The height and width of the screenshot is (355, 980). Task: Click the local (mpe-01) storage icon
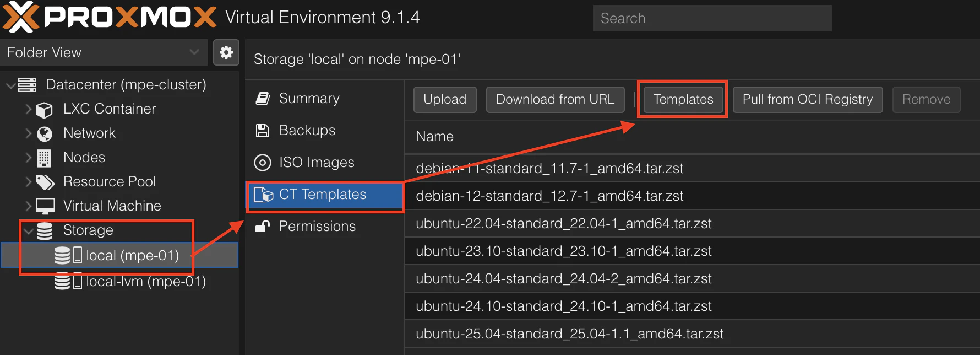tap(68, 255)
